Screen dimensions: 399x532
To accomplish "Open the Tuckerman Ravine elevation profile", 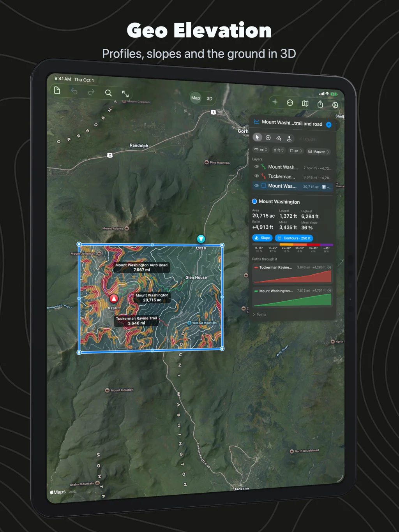I will 293,273.
